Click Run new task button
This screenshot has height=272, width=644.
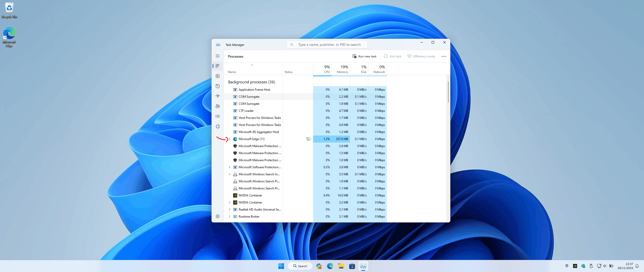365,56
